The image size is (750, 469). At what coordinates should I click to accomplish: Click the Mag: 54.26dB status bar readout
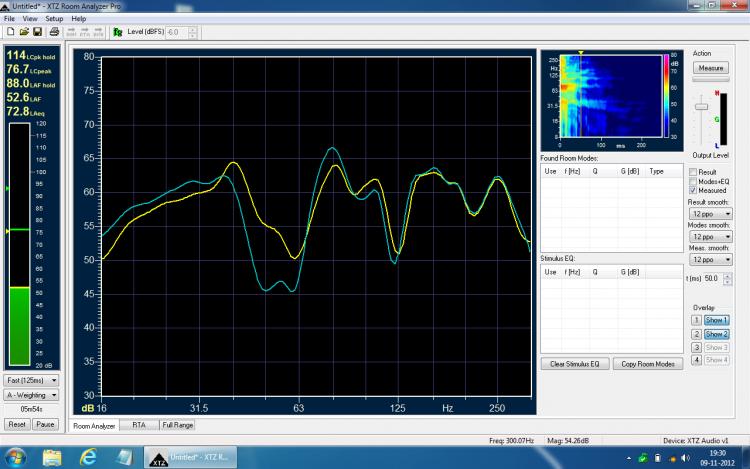pos(568,440)
